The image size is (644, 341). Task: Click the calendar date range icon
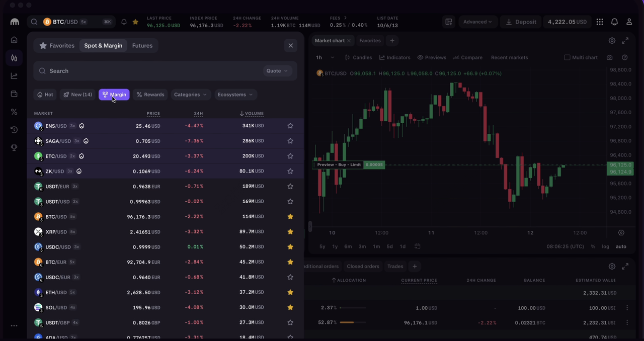coord(417,246)
